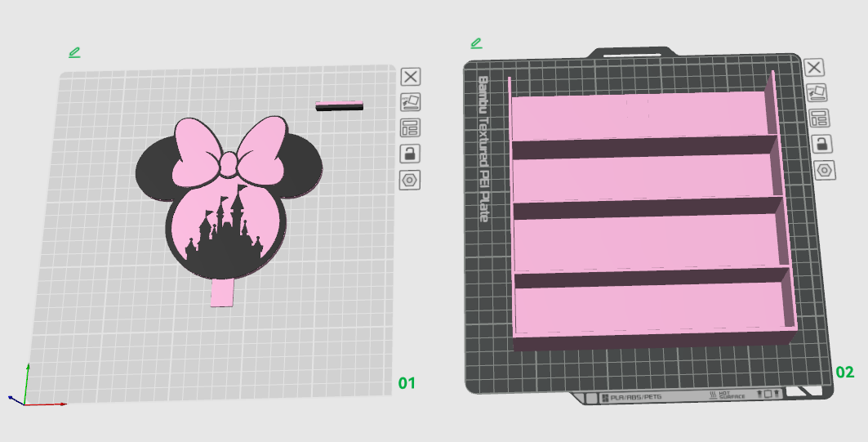Click the Bambu Textured PEI Plate text
Image resolution: width=868 pixels, height=442 pixels.
[x=483, y=149]
